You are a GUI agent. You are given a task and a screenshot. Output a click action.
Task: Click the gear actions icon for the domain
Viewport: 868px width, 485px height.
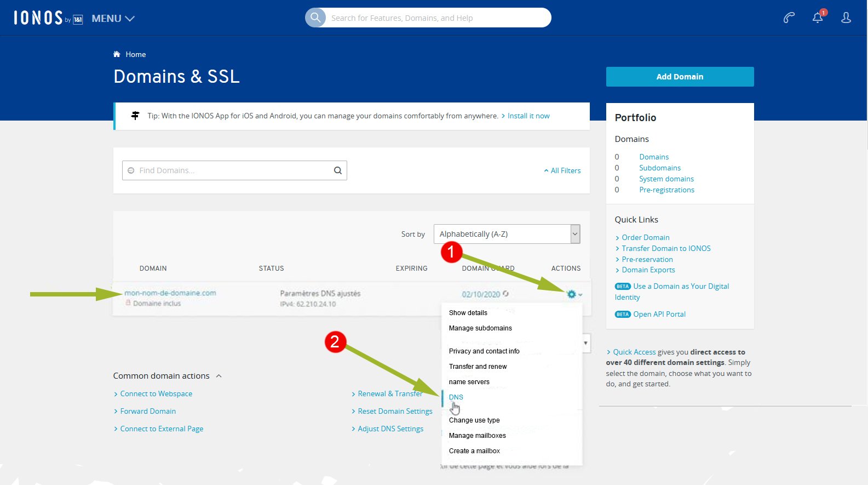[x=572, y=294]
